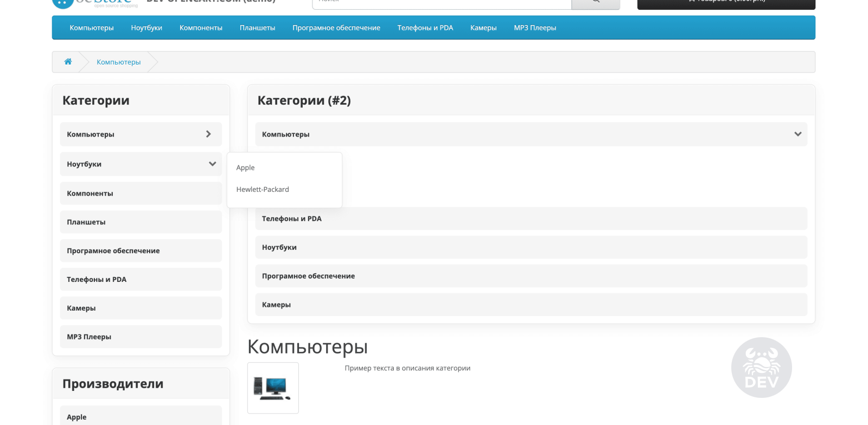
Task: Open Камеры category in left sidebar
Action: click(141, 308)
